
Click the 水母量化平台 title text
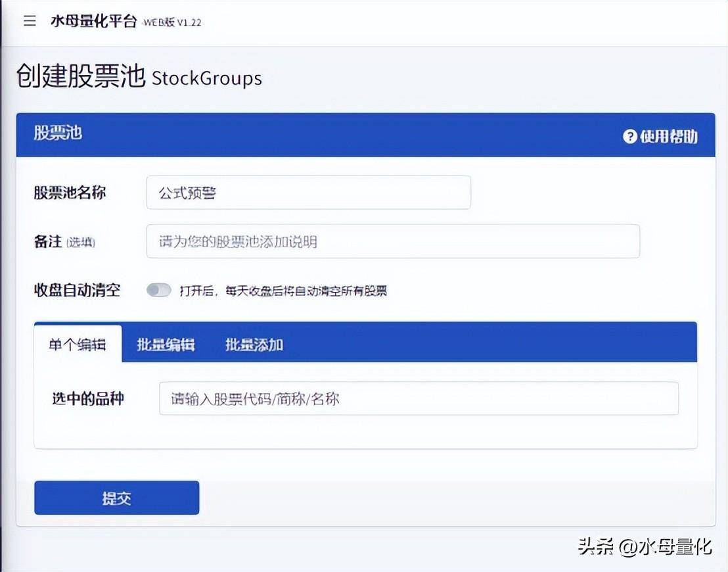click(x=94, y=21)
